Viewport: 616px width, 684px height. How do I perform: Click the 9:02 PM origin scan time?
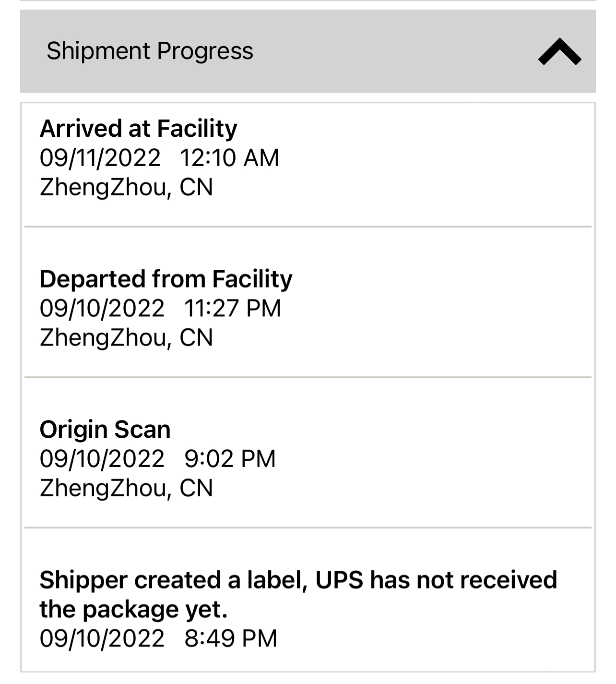tap(230, 458)
